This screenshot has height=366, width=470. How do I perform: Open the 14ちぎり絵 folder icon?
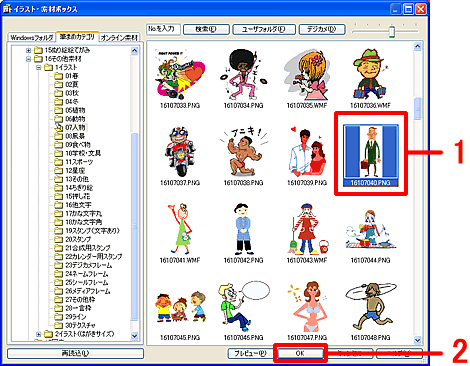coord(58,188)
